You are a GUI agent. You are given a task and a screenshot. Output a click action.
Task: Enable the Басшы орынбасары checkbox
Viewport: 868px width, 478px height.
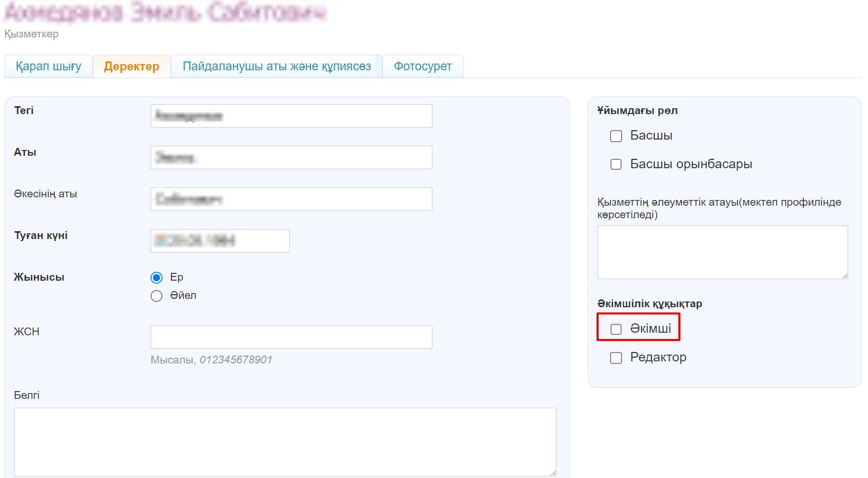(x=616, y=165)
